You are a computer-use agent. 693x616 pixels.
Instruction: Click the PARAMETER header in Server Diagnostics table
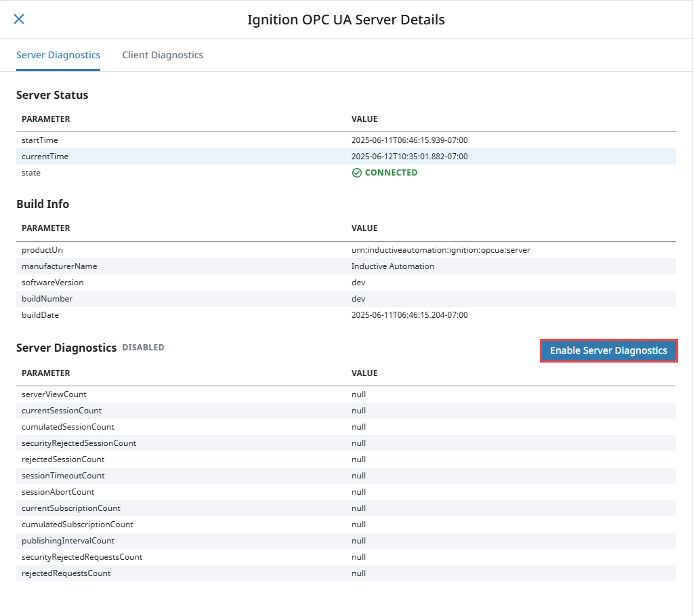pyautogui.click(x=46, y=373)
